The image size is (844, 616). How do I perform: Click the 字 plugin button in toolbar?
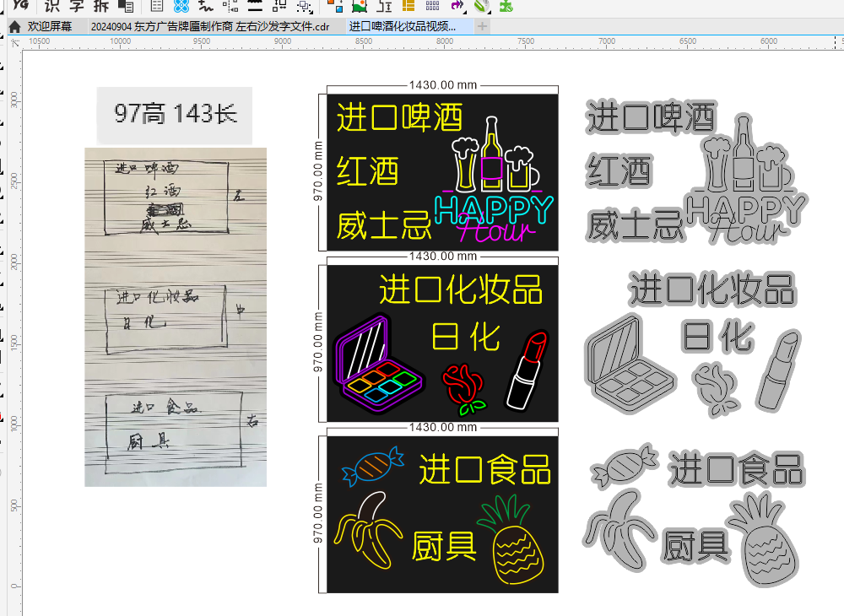(77, 6)
